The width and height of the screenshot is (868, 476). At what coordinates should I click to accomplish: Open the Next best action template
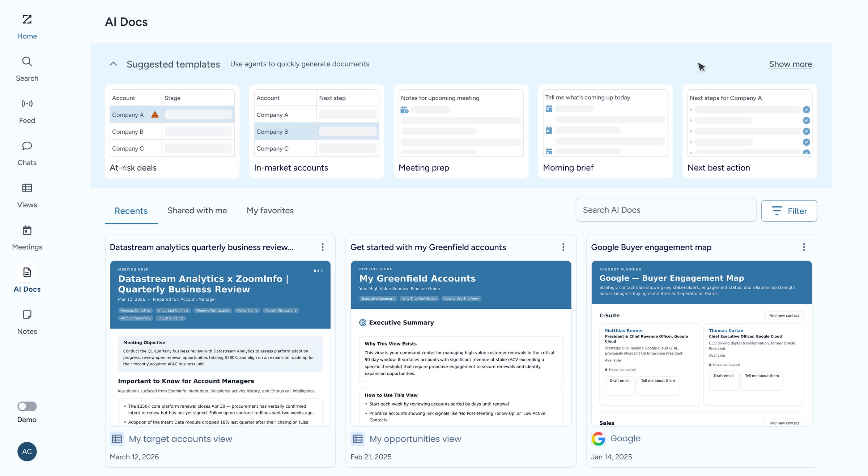(x=750, y=131)
